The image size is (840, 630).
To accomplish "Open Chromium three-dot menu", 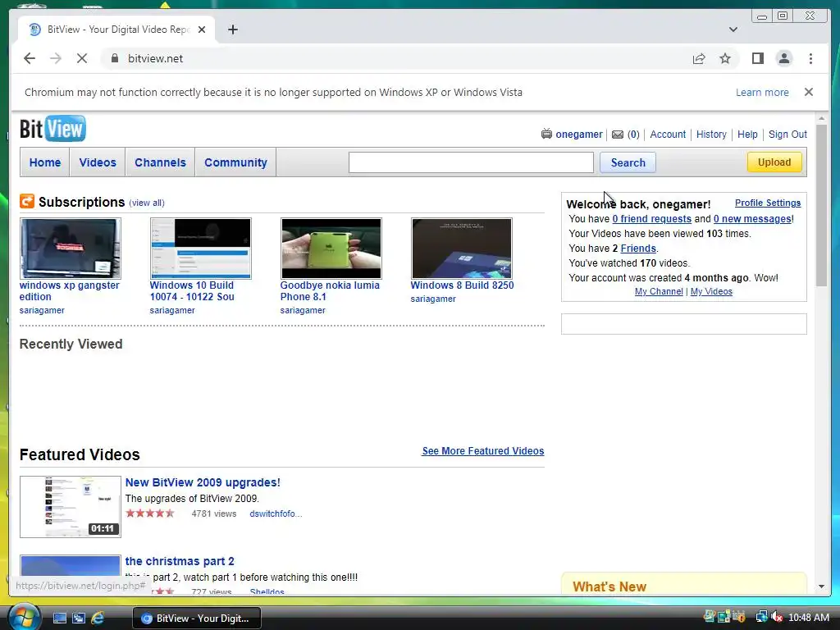I will click(x=810, y=58).
